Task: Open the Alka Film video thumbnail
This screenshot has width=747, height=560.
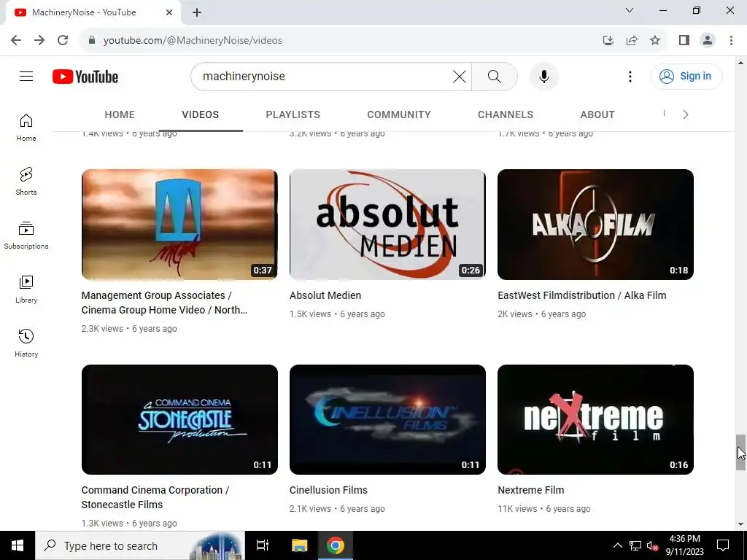Action: (x=595, y=225)
